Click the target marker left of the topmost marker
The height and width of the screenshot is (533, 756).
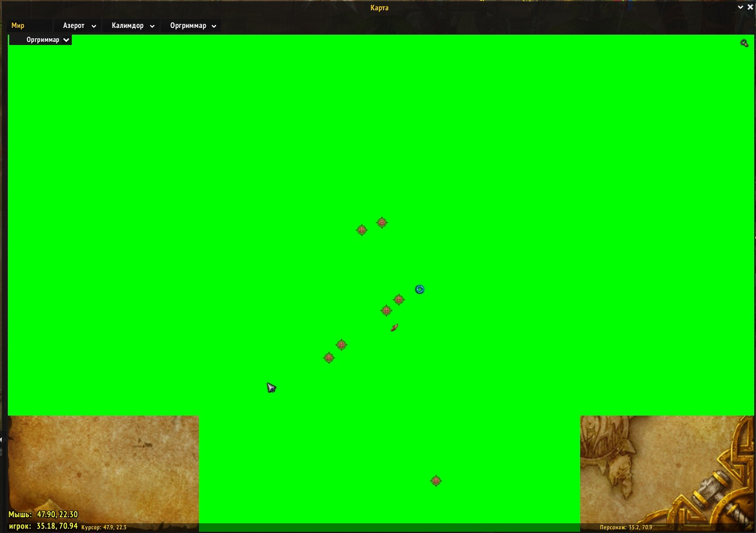point(362,230)
